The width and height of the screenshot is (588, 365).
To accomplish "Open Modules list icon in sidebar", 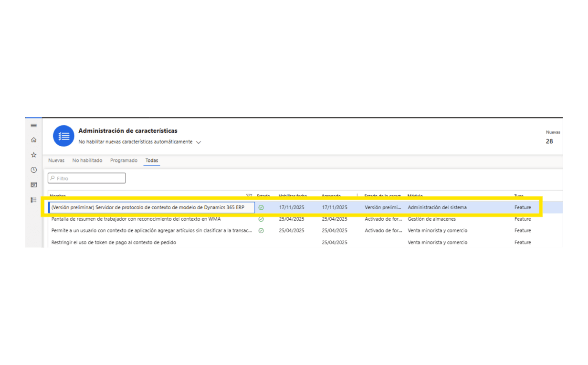I will 33,200.
